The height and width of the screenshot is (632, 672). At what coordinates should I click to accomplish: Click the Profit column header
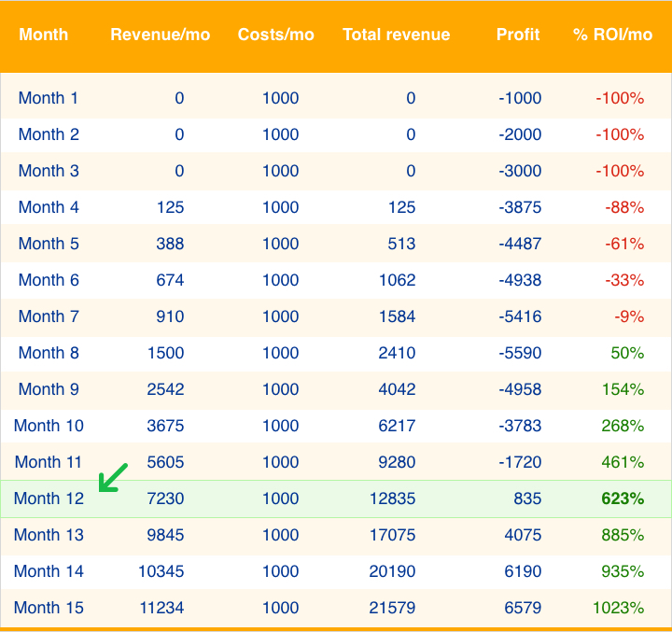tap(518, 35)
